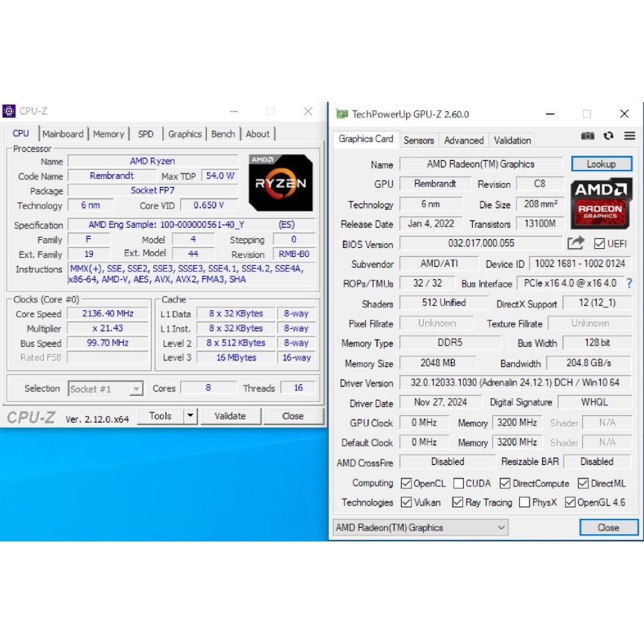This screenshot has width=644, height=644.
Task: Click the GPU Name field
Action: [481, 164]
